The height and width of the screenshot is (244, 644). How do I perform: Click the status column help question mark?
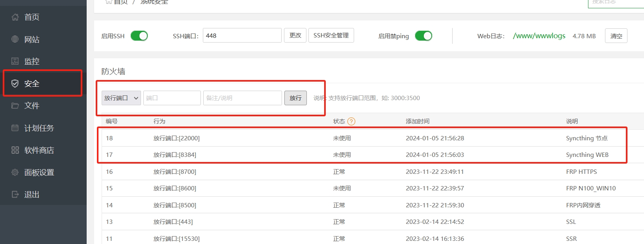[x=351, y=121]
